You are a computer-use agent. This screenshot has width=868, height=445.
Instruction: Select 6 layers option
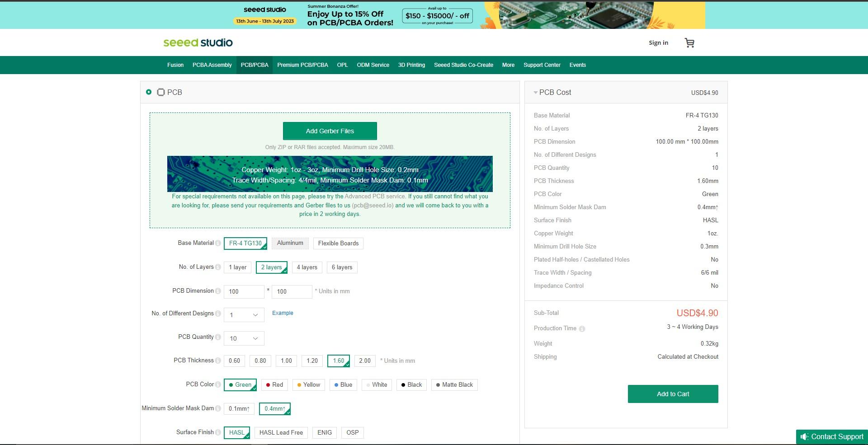342,267
